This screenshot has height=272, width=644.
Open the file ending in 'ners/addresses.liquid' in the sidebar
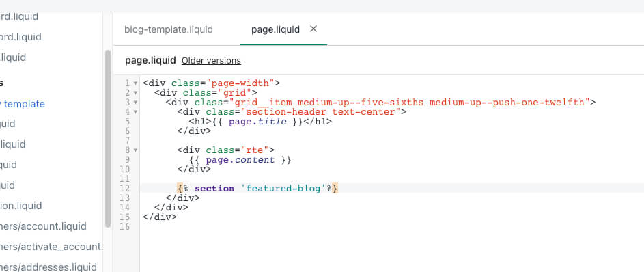[48, 267]
